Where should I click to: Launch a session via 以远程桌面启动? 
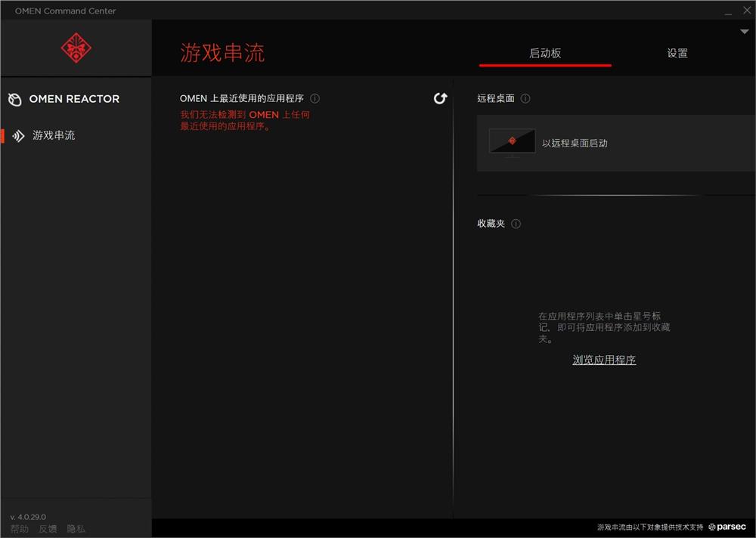(577, 141)
